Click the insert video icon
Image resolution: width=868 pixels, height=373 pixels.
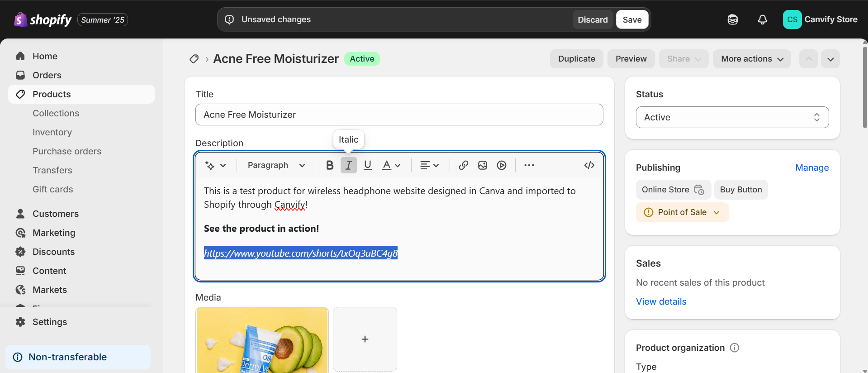501,165
